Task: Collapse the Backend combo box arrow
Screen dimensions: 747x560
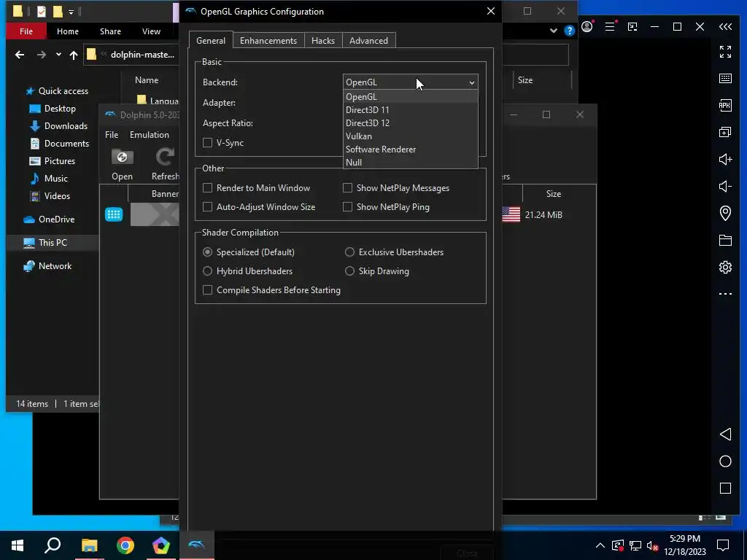Action: [x=471, y=82]
